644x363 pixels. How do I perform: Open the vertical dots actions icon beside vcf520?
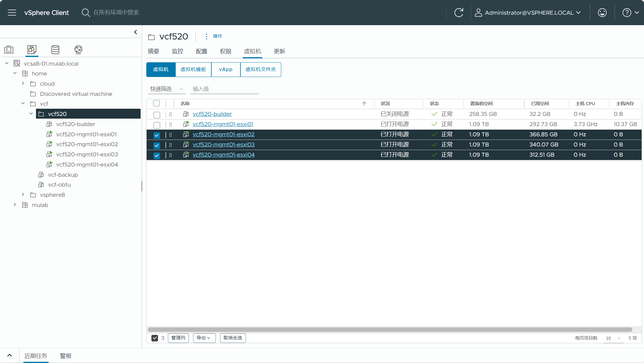pos(206,36)
